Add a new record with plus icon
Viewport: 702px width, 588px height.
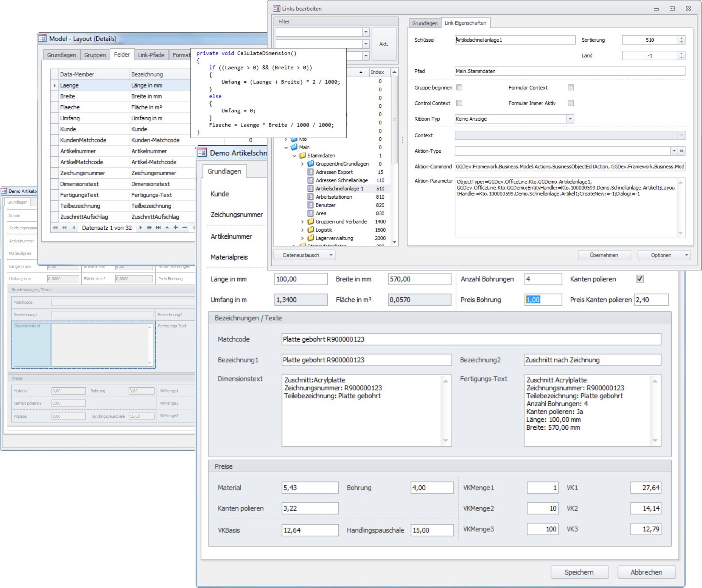pos(176,228)
